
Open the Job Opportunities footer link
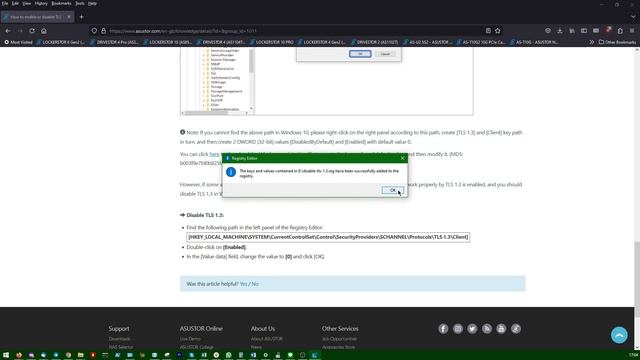(339, 339)
